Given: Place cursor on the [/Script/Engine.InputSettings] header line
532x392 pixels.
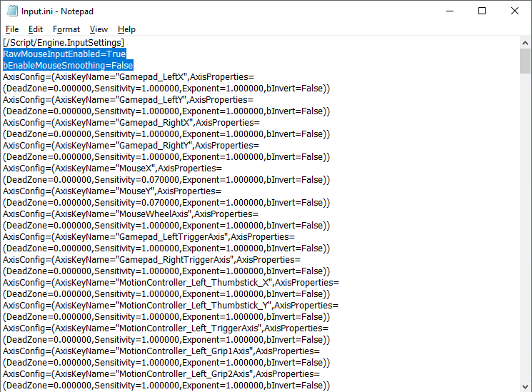Looking at the screenshot, I should 64,43.
